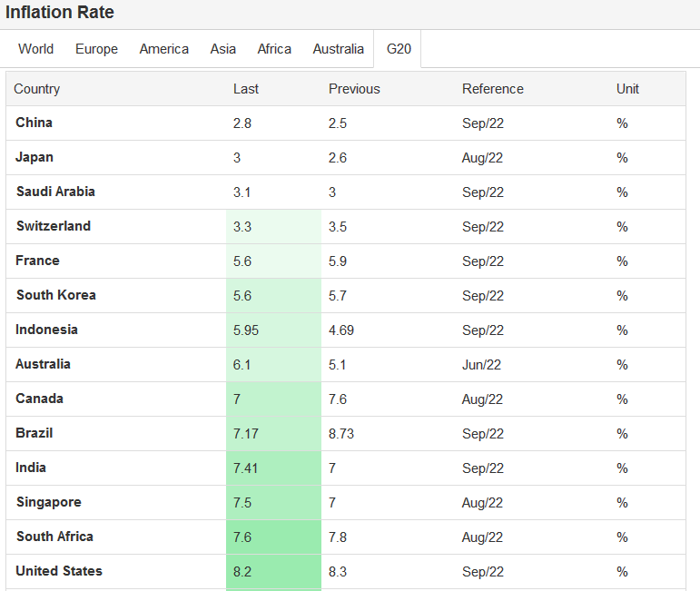
Task: Sort by the Last column header
Action: click(245, 89)
